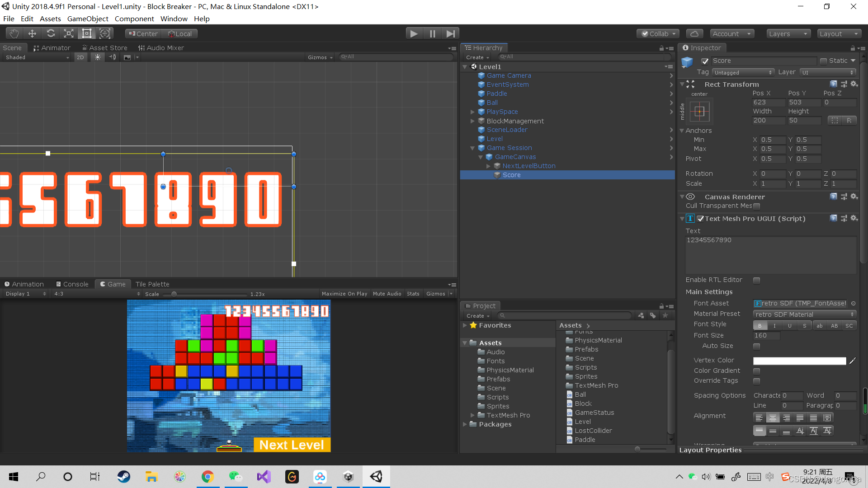Click the Font Size input field
This screenshot has width=868, height=488.
[766, 335]
